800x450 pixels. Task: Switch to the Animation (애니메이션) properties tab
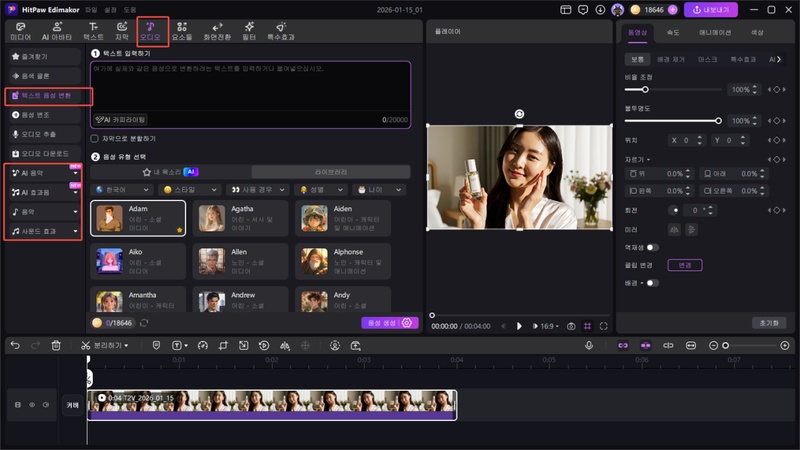(715, 32)
